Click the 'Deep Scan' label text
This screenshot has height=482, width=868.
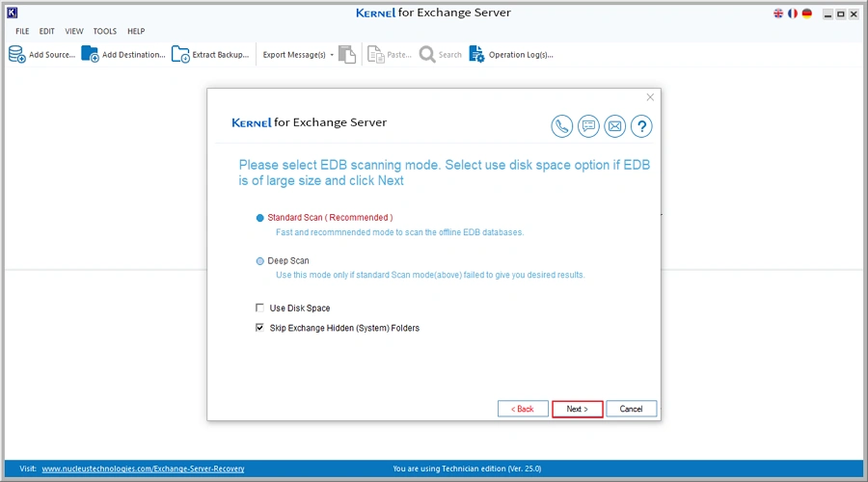coord(287,260)
